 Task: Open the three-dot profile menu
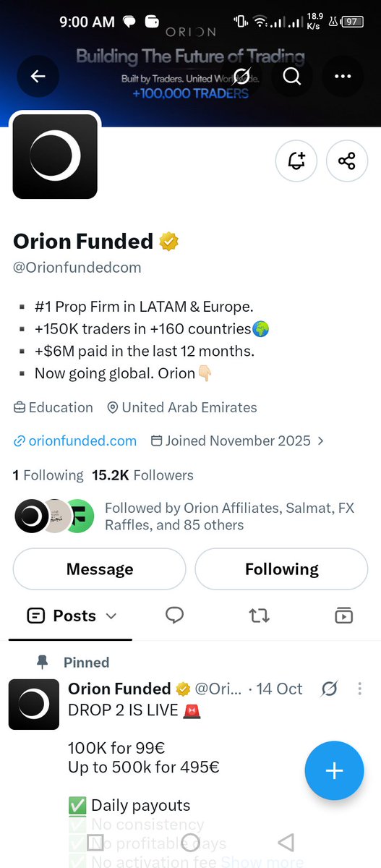(343, 76)
